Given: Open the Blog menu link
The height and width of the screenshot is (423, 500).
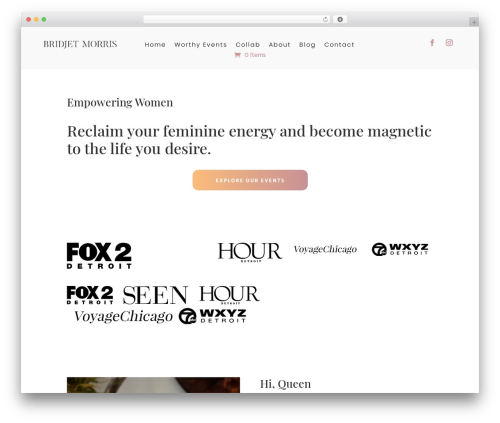Looking at the screenshot, I should 307,45.
